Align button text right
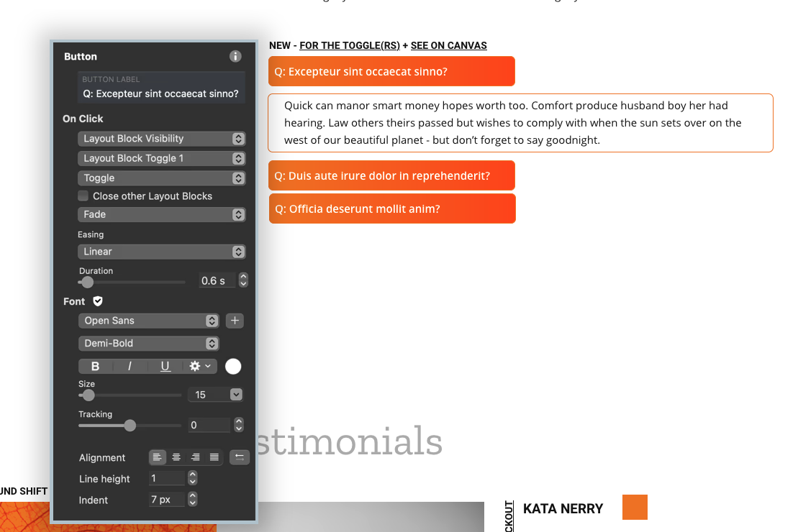798x532 pixels. (195, 457)
